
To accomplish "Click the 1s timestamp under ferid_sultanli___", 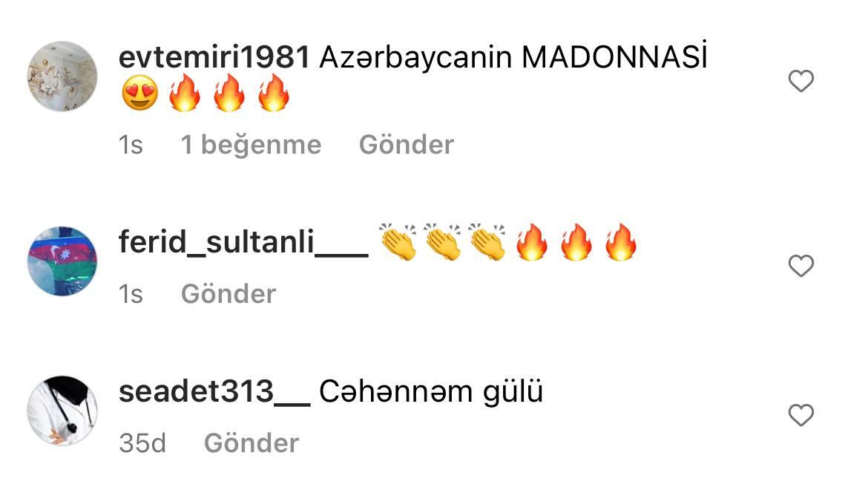I will 131,294.
